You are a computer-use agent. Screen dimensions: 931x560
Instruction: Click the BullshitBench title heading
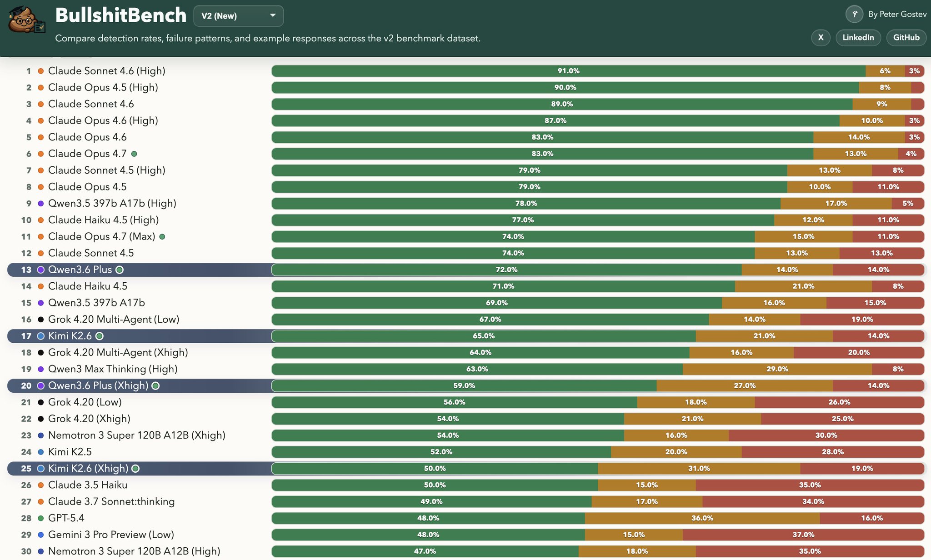click(x=121, y=15)
